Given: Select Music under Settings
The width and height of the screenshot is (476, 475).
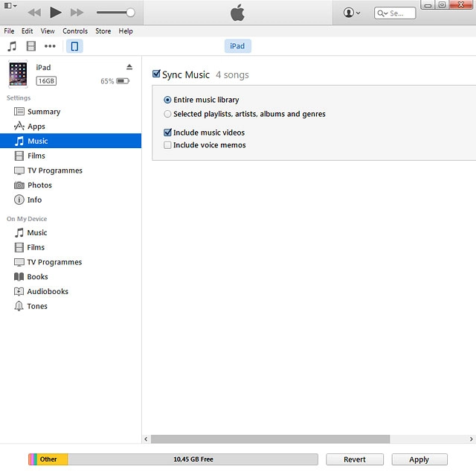Looking at the screenshot, I should [71, 141].
